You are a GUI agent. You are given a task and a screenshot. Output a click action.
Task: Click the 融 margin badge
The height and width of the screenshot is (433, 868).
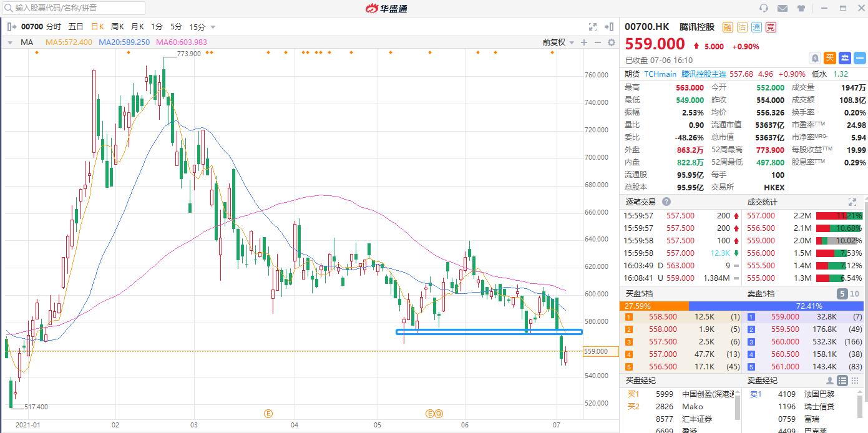(728, 27)
